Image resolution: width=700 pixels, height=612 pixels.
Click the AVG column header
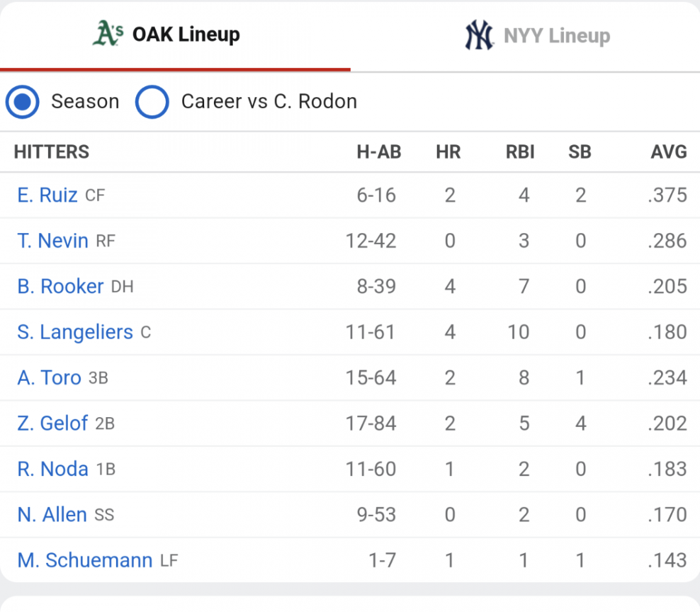(668, 152)
